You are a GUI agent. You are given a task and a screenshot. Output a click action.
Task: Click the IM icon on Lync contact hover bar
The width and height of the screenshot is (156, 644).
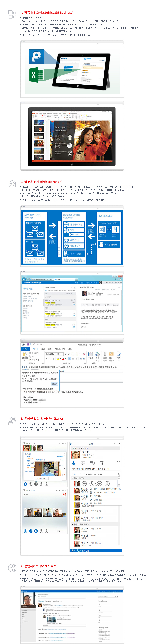(x=84, y=484)
